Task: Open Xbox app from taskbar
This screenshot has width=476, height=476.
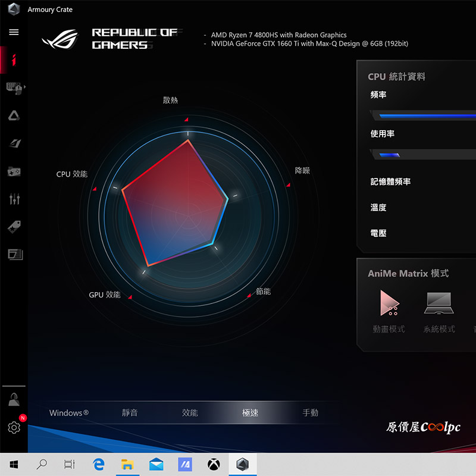Action: pyautogui.click(x=214, y=464)
